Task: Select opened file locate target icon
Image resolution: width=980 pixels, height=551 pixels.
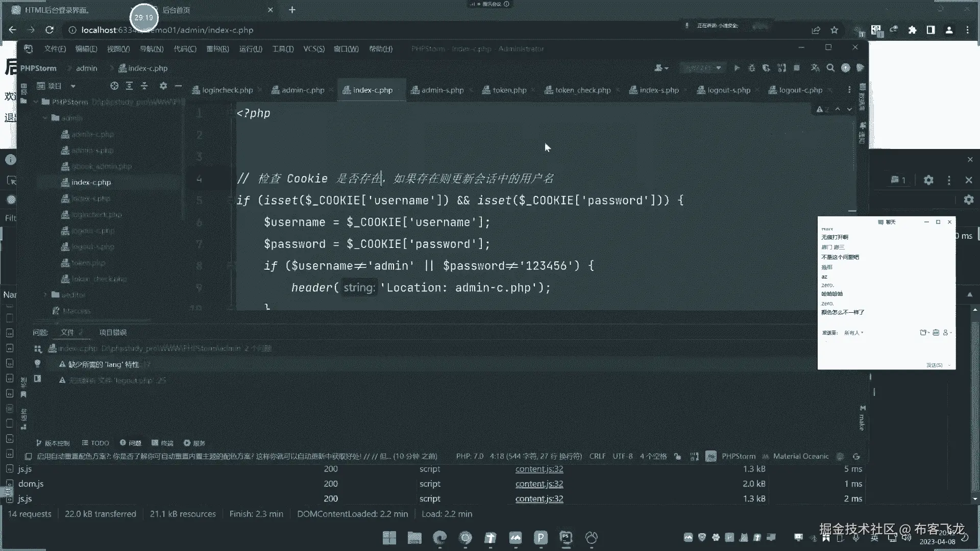Action: (x=114, y=86)
